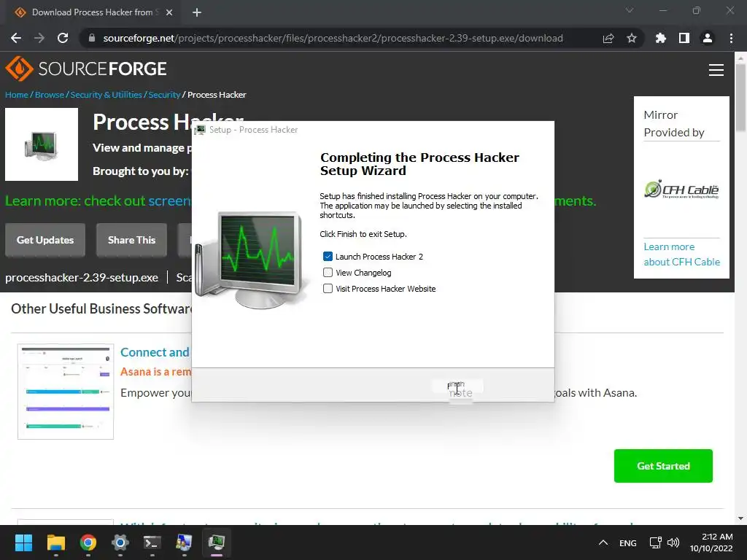The height and width of the screenshot is (560, 747).
Task: Open Chrome three-dot menu
Action: tap(731, 38)
